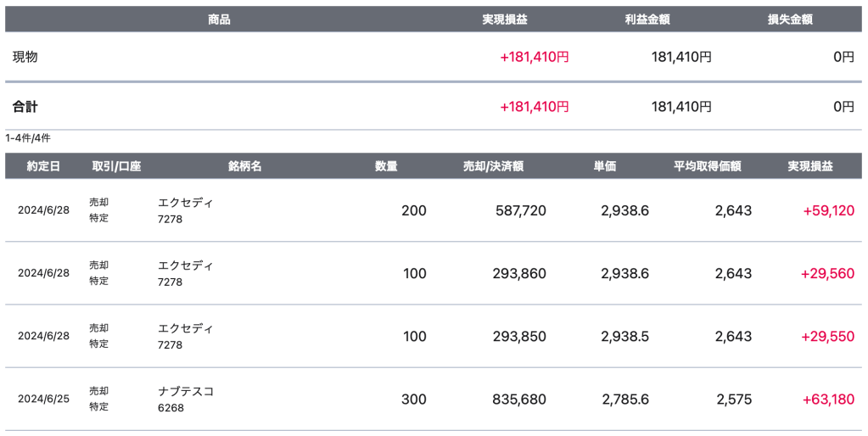Screen dimensions: 868x436
Task: Click the +63,180 realized profit value
Action: tap(827, 400)
